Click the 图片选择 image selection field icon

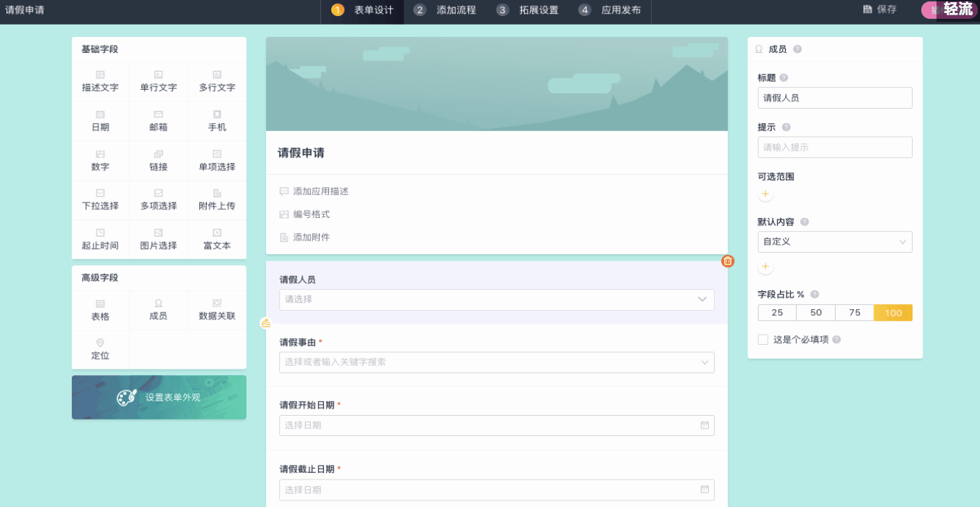tap(158, 239)
